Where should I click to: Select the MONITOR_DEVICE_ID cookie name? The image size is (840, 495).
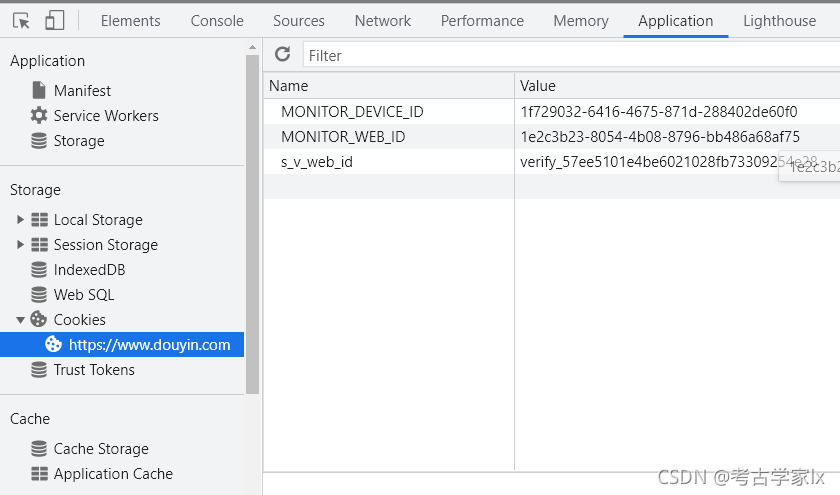click(x=352, y=111)
